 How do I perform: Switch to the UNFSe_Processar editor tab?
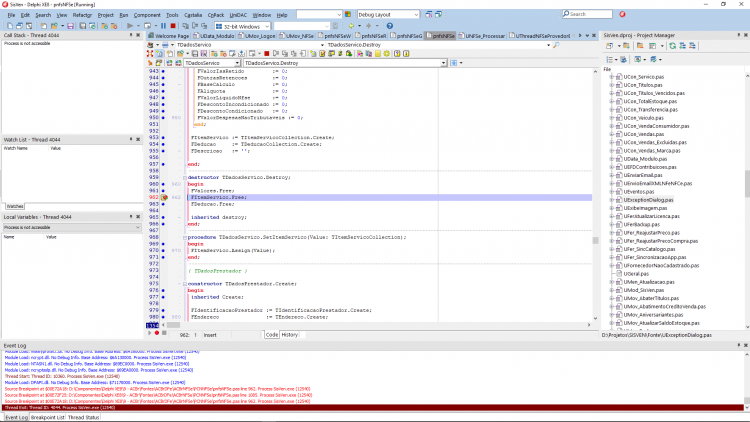tap(482, 36)
